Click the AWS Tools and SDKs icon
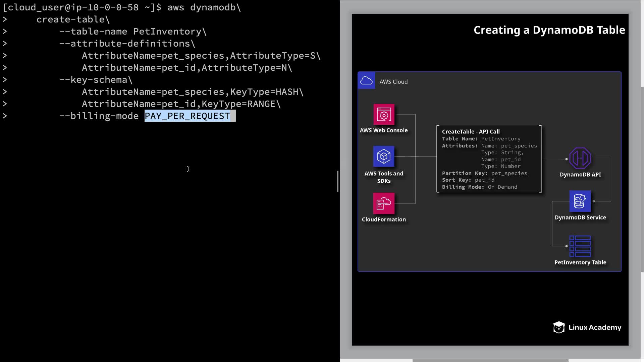Viewport: 644px width, 362px height. [x=384, y=157]
